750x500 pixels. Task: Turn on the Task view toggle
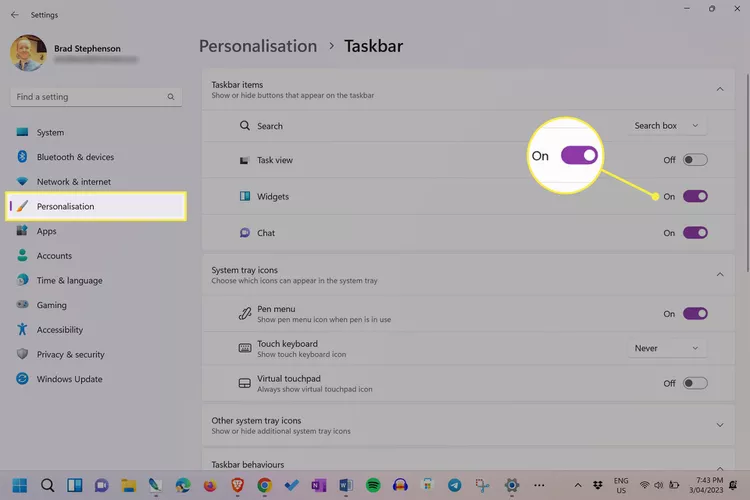pos(695,160)
